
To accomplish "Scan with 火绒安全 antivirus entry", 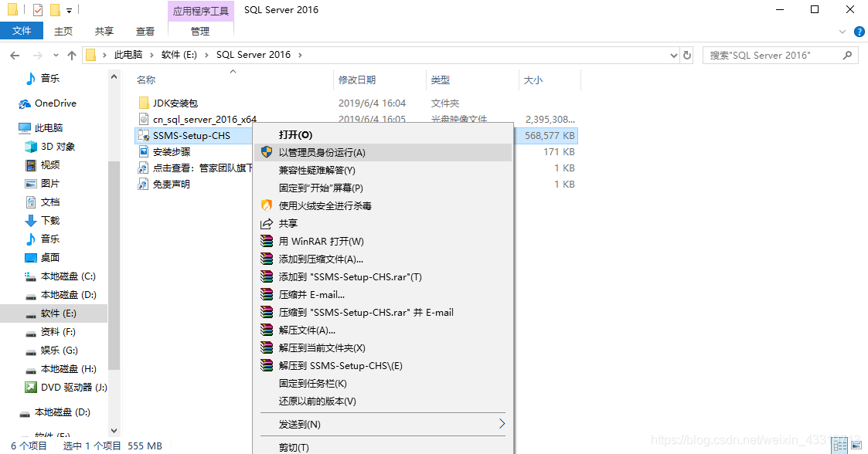I will pos(383,205).
